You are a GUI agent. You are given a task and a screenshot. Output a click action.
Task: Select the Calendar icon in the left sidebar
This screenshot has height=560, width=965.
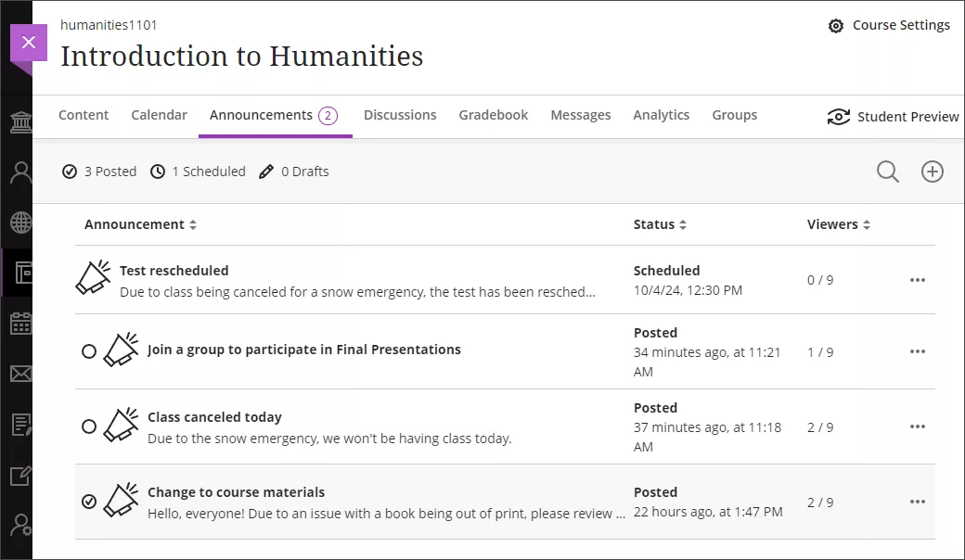tap(22, 323)
